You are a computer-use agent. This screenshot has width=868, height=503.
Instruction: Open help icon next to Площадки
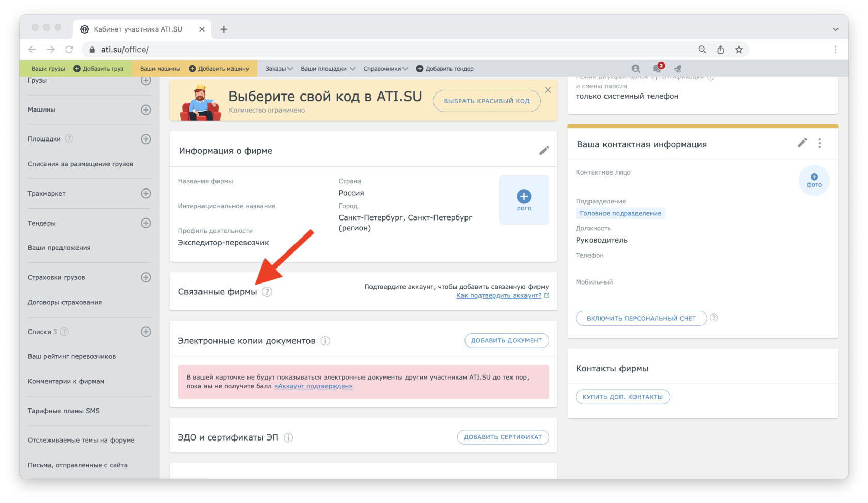(x=69, y=138)
